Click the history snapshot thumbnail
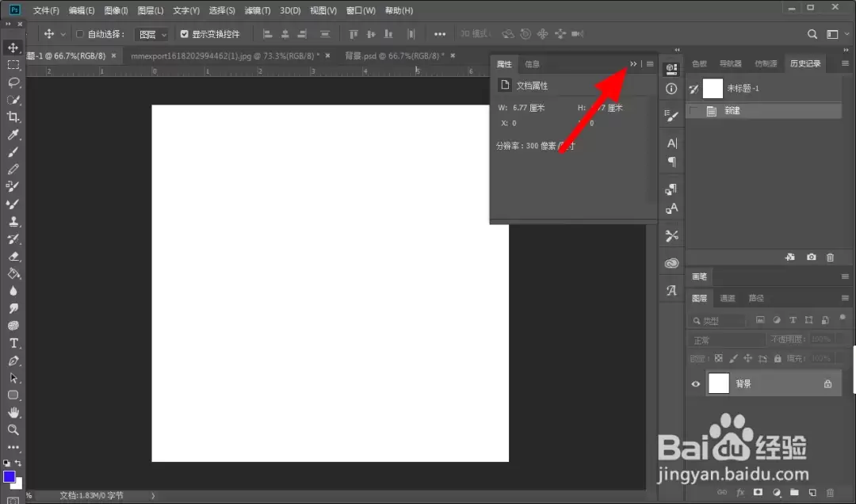Image resolution: width=856 pixels, height=504 pixels. pos(713,88)
